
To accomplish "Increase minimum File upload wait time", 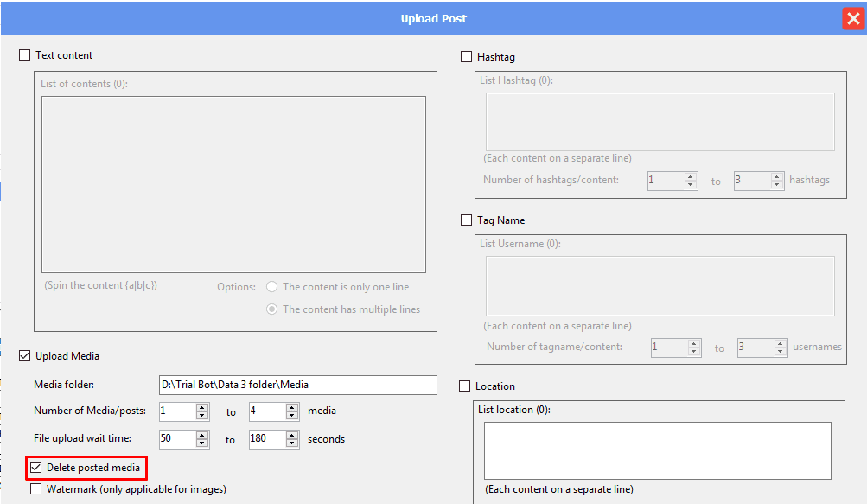I will point(202,435).
